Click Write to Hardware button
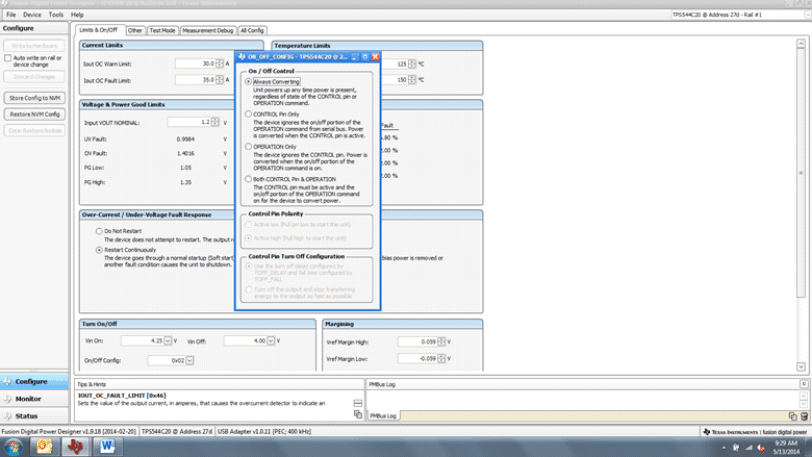Image resolution: width=812 pixels, height=457 pixels. coord(35,46)
